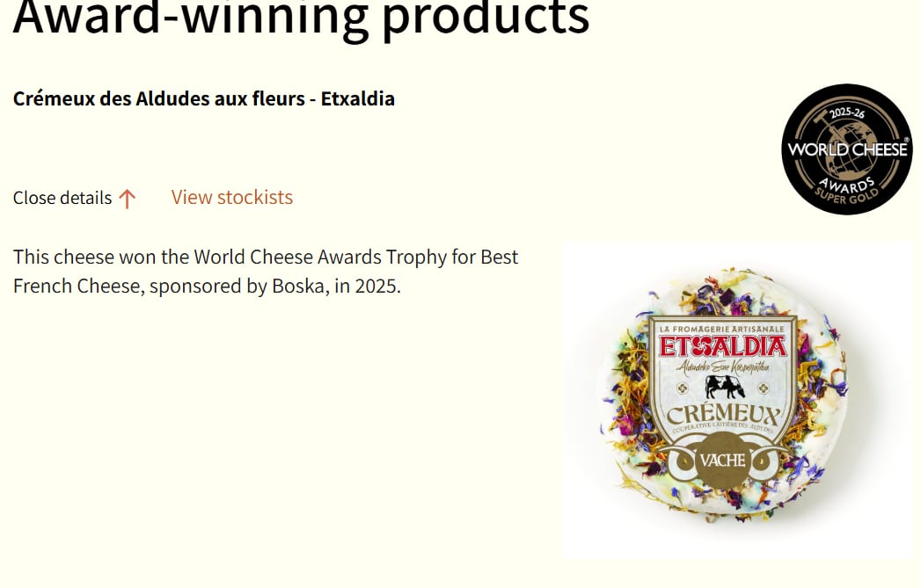Click the up arrow beside Close details

click(128, 199)
